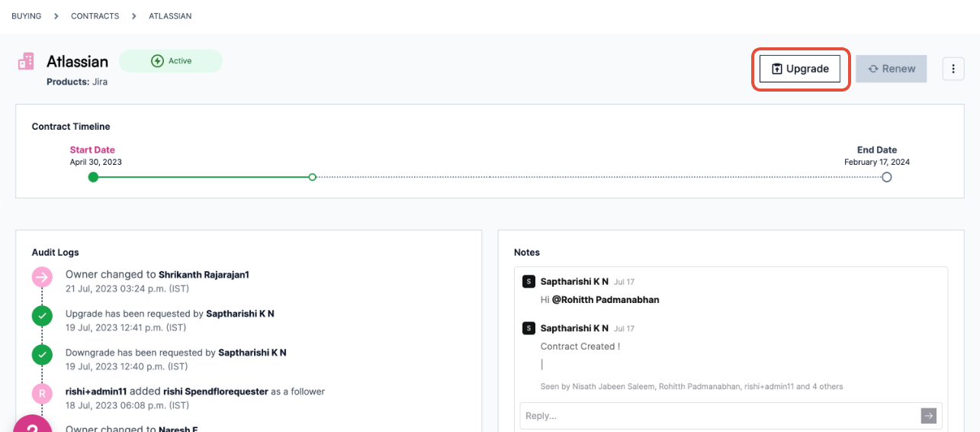The height and width of the screenshot is (432, 980).
Task: Click the Renew button
Action: pos(891,69)
